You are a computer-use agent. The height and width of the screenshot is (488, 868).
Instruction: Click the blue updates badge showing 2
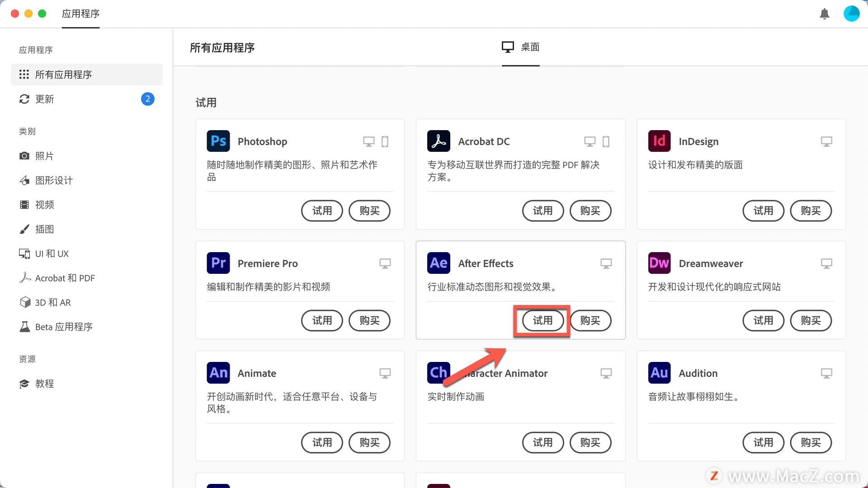pyautogui.click(x=147, y=99)
